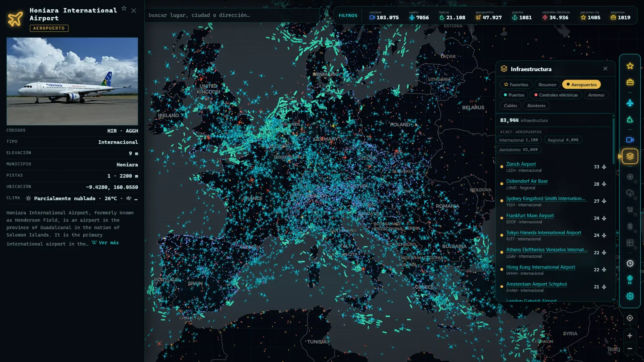This screenshot has width=644, height=362.
Task: Toggle the aeropuertos 47.927 filter
Action: point(489,16)
